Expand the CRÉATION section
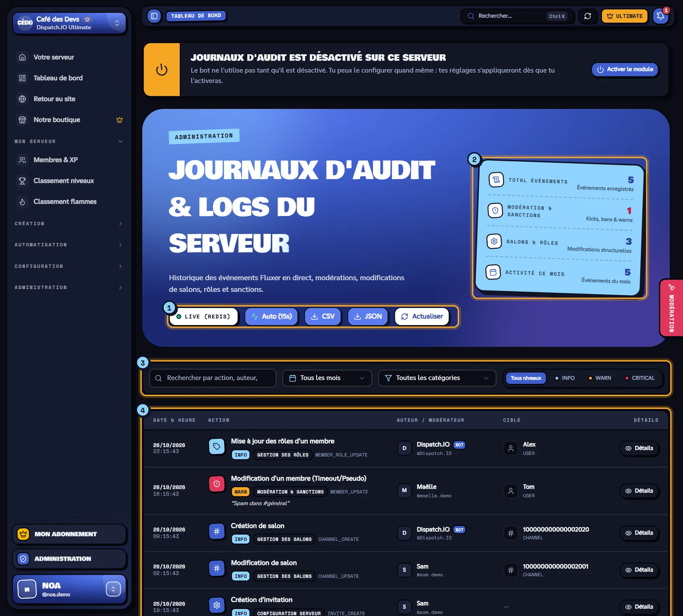The width and height of the screenshot is (683, 616). 68,224
